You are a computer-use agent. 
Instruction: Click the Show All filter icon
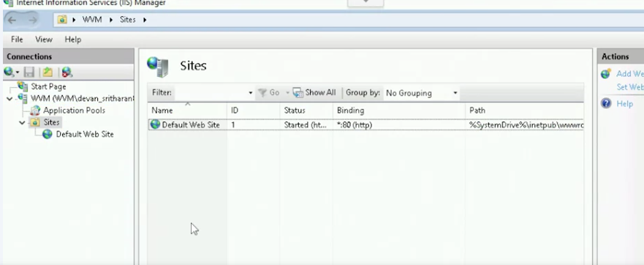click(298, 92)
